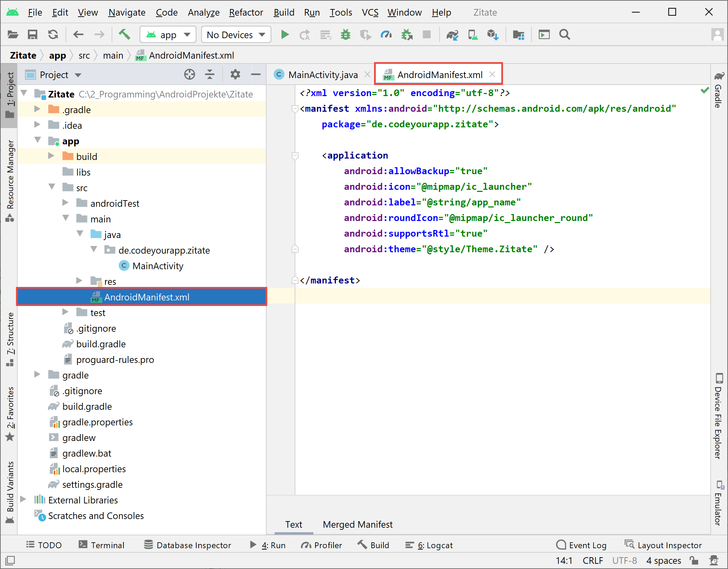This screenshot has height=569, width=728.
Task: Toggle read-only lock icon in status bar
Action: click(x=694, y=560)
